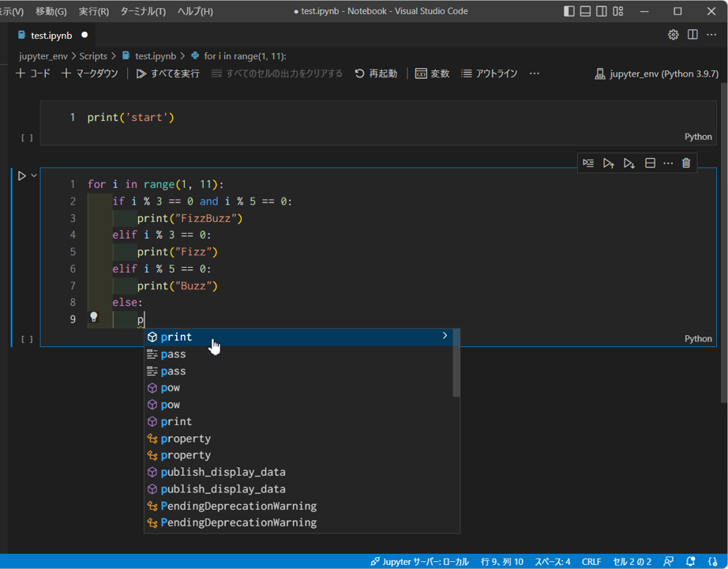
Task: Expand the print suggestion details chevron
Action: 445,335
